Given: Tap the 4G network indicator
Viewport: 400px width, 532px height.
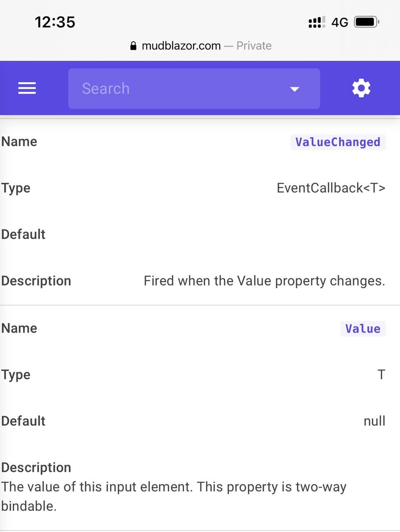Looking at the screenshot, I should coord(340,22).
